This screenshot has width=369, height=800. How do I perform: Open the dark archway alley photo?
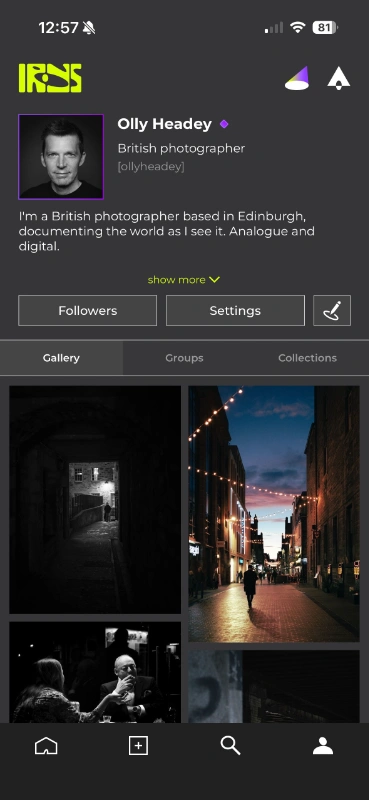(95, 499)
